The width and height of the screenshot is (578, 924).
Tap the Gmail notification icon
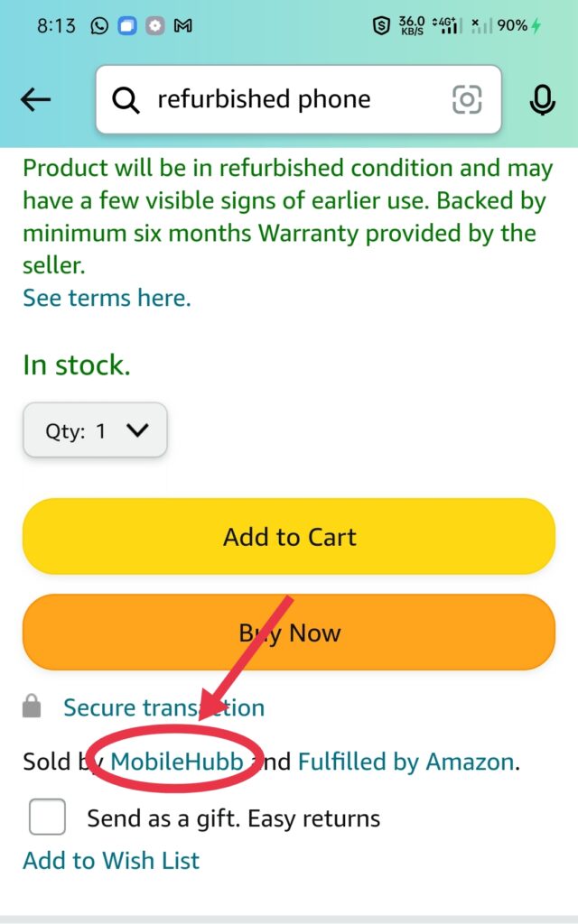coord(182,26)
